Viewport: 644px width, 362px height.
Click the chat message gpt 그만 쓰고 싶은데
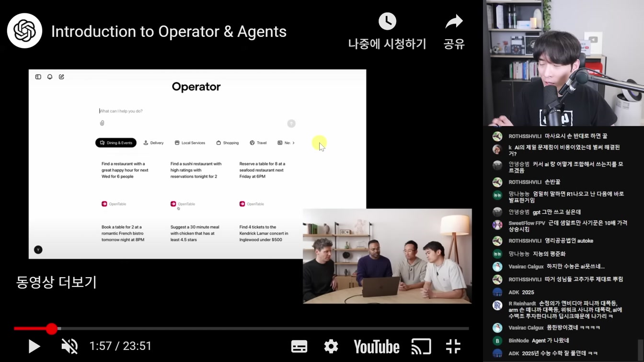coord(557,212)
